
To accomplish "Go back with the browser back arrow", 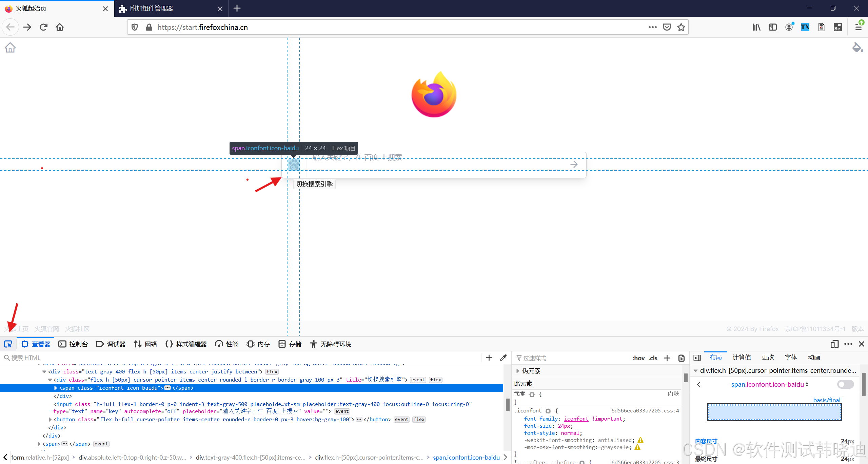I will [x=10, y=27].
